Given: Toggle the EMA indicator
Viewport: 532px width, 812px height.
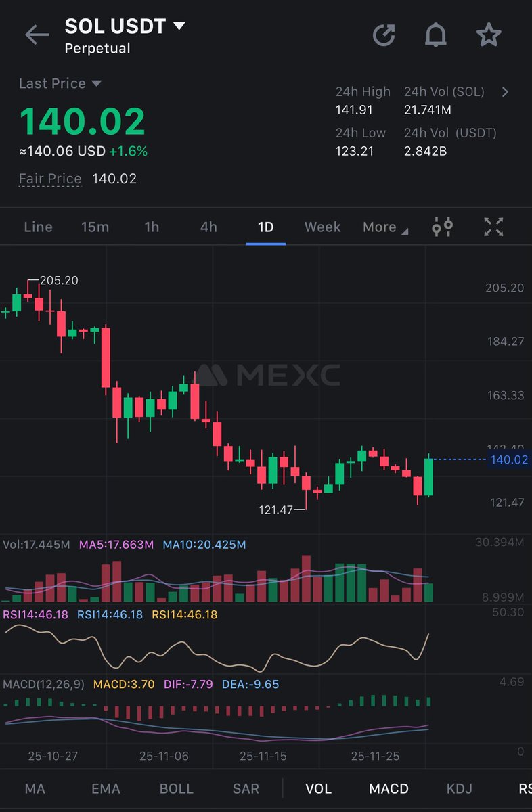Looking at the screenshot, I should point(106,788).
